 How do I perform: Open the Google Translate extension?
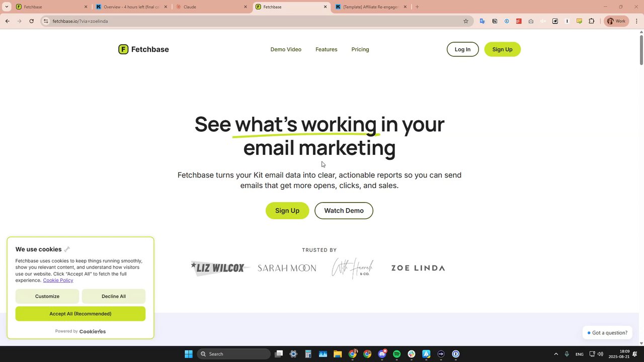click(482, 21)
